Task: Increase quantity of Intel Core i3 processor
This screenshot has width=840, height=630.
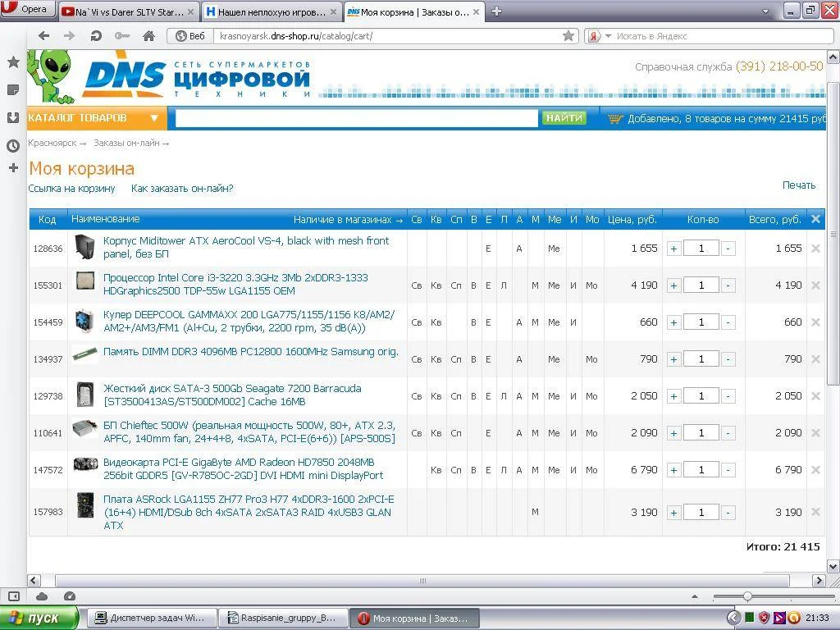Action: [674, 285]
